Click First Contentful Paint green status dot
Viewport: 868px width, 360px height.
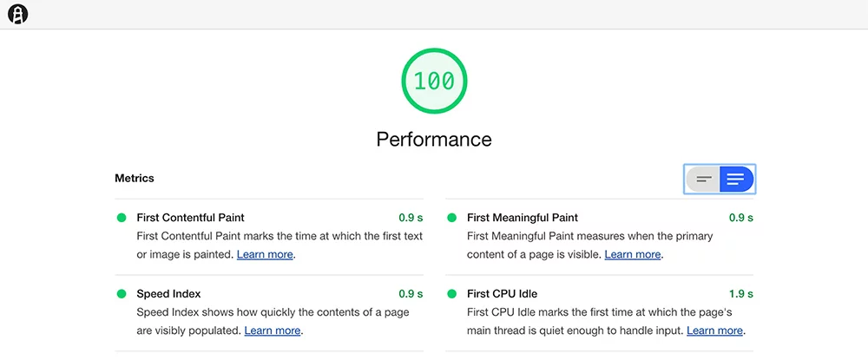[x=122, y=218]
